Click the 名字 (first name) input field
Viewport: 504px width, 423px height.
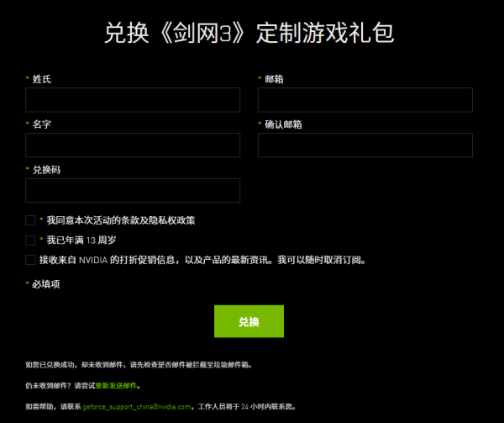pyautogui.click(x=133, y=145)
